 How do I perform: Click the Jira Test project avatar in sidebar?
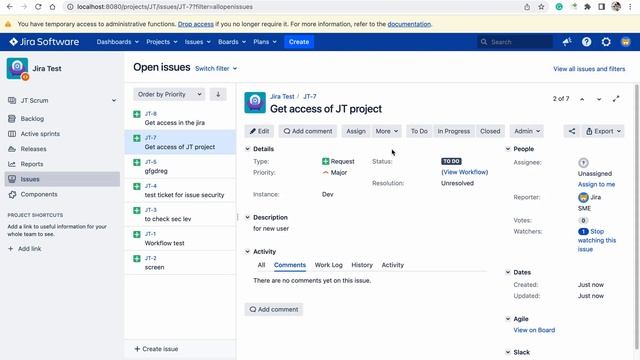[x=17, y=68]
